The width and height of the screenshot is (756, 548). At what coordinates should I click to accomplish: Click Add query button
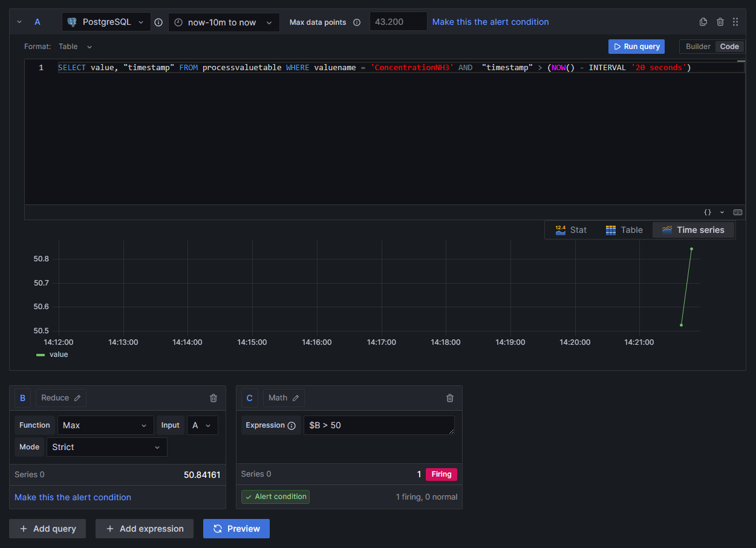coord(47,529)
